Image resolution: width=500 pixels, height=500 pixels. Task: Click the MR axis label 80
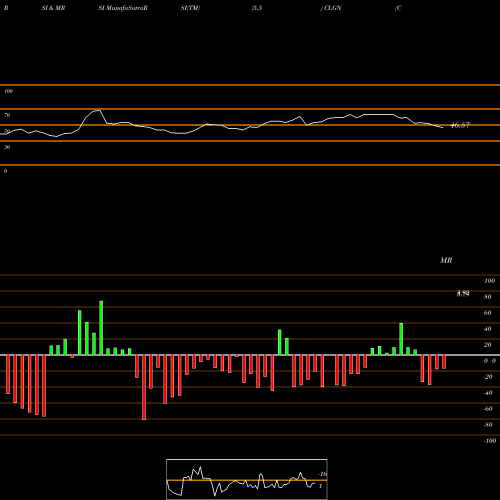point(488,297)
